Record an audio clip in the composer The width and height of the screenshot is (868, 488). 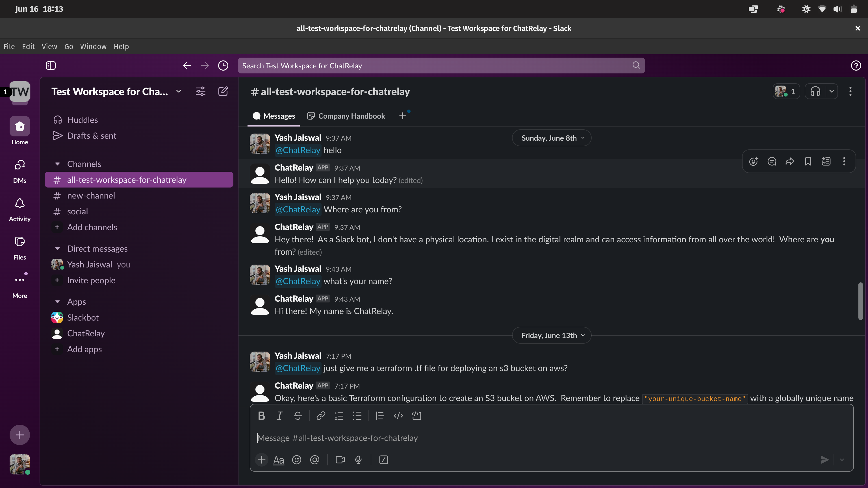(358, 460)
